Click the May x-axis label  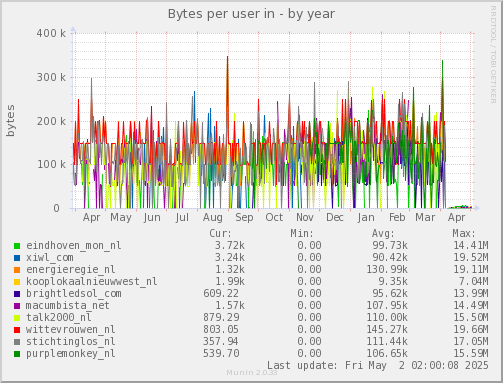point(121,218)
